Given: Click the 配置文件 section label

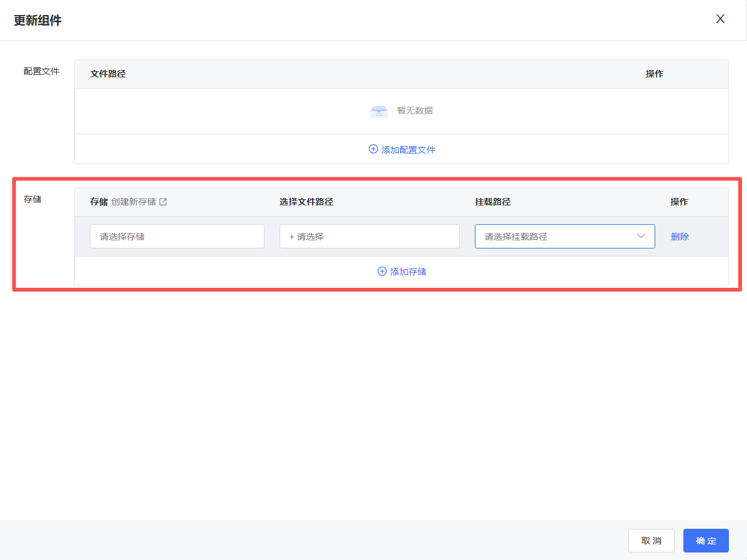Looking at the screenshot, I should point(41,71).
